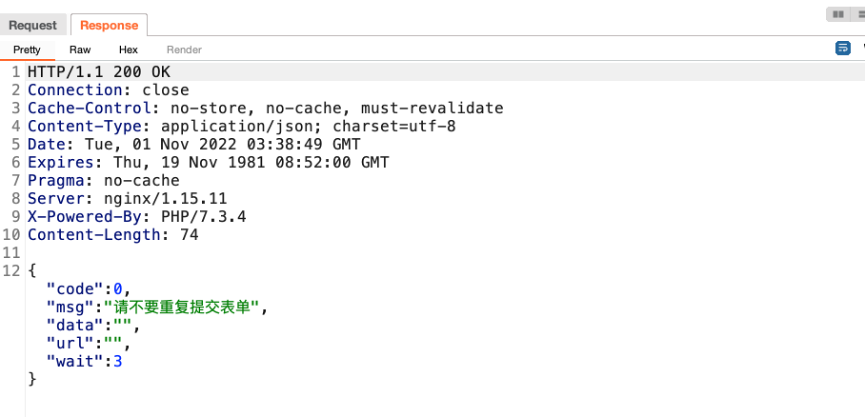Click the Expires header line
This screenshot has height=418, width=866.
click(208, 162)
